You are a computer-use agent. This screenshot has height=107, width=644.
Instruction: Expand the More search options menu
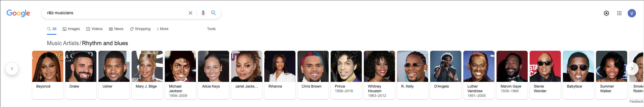point(163,29)
